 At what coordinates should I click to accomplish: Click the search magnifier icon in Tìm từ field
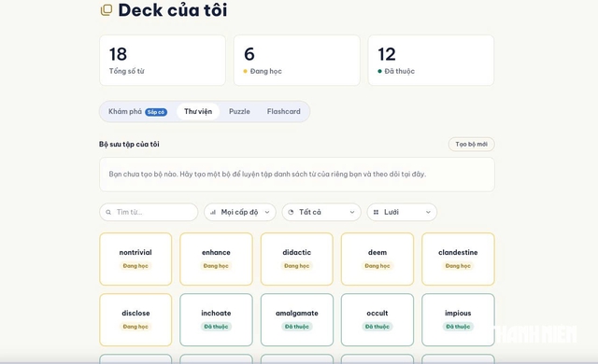click(x=108, y=212)
